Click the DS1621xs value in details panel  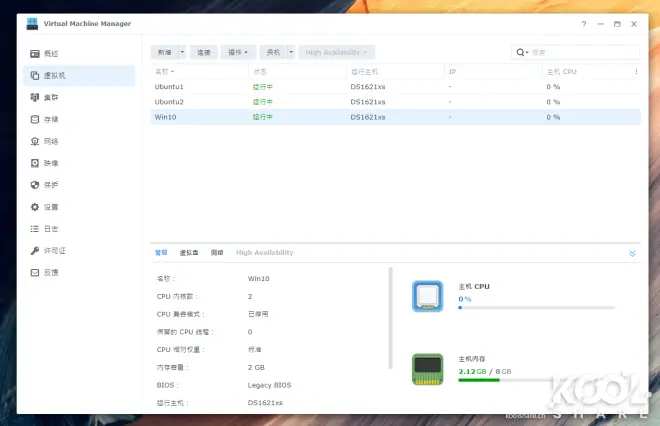[x=265, y=403]
